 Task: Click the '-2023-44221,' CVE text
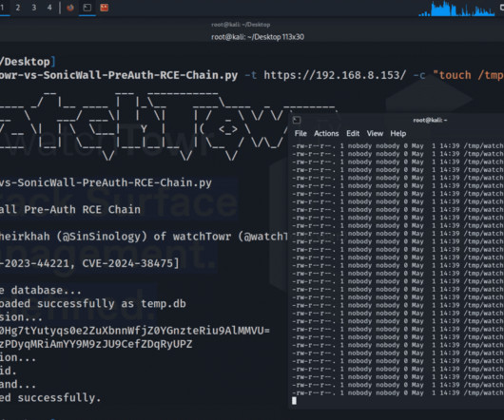(38, 263)
